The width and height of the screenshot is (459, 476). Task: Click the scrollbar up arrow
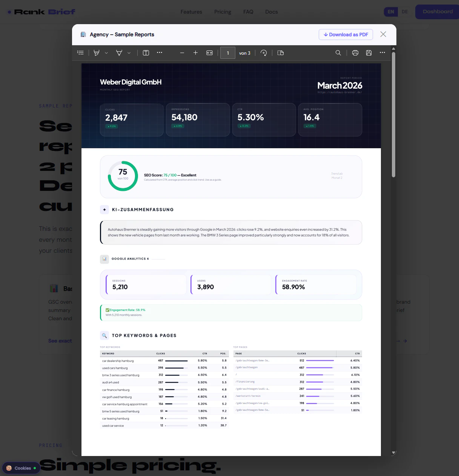393,49
